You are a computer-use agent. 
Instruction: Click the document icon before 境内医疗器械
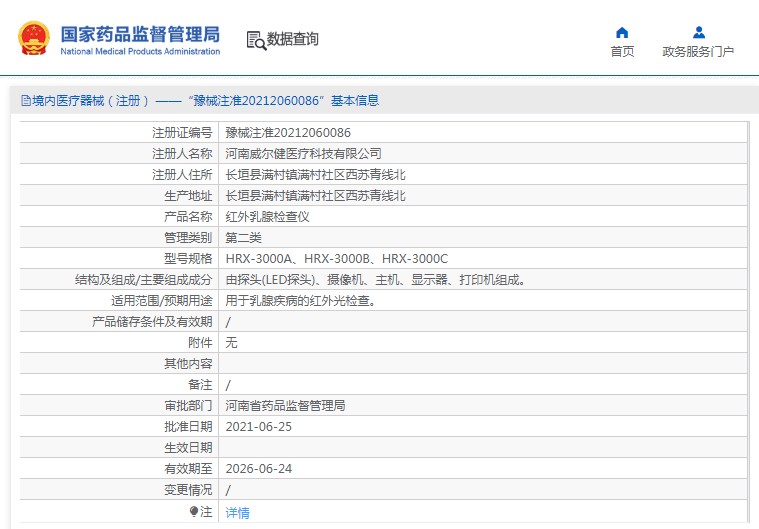26,101
